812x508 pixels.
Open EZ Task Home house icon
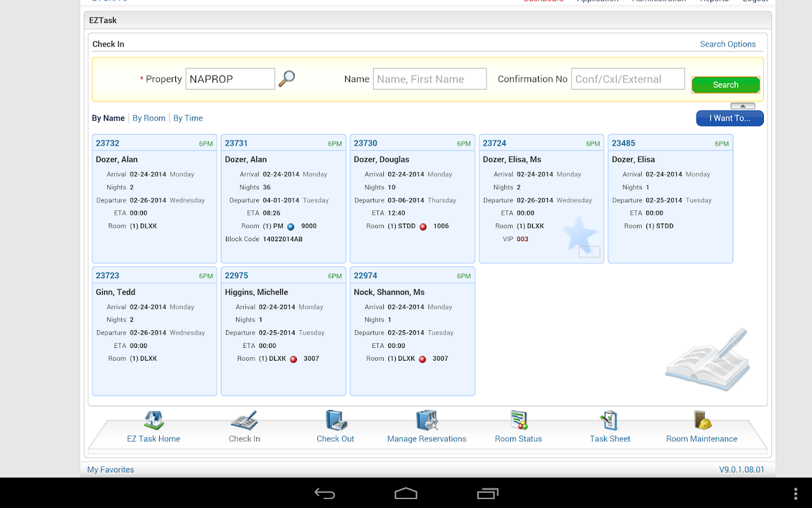(x=154, y=420)
